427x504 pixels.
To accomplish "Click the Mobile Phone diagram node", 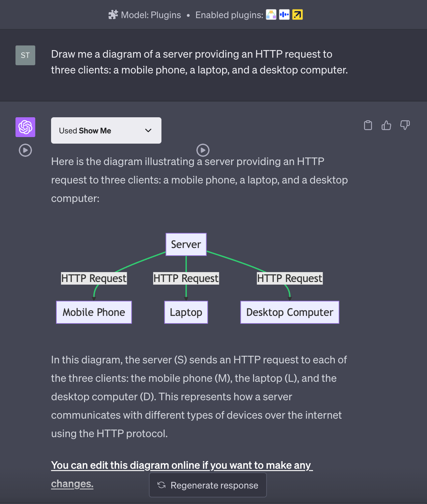I will click(94, 312).
